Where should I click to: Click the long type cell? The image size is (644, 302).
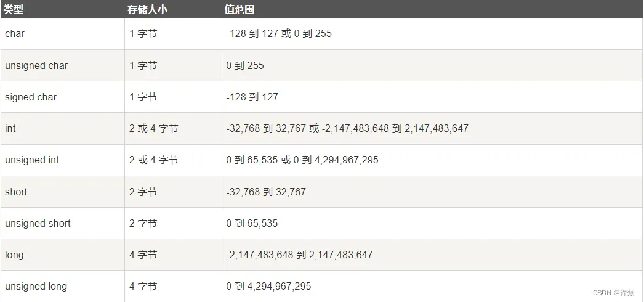point(14,255)
